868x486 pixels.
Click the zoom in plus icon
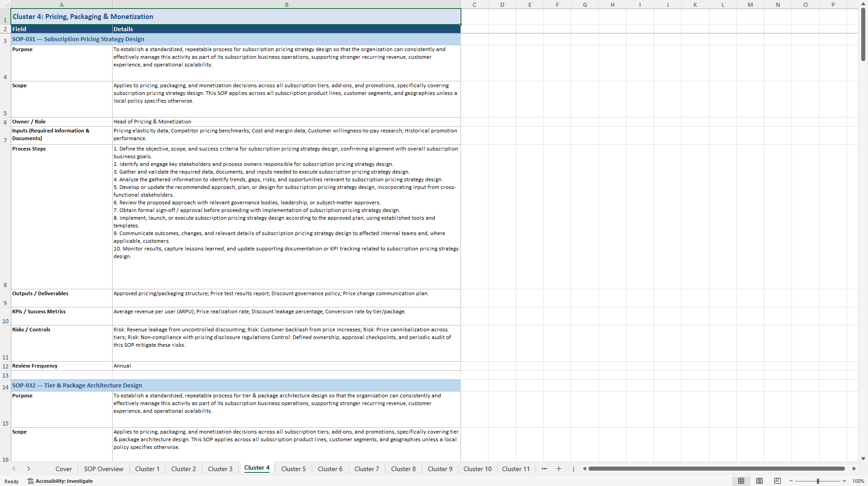[x=844, y=481]
